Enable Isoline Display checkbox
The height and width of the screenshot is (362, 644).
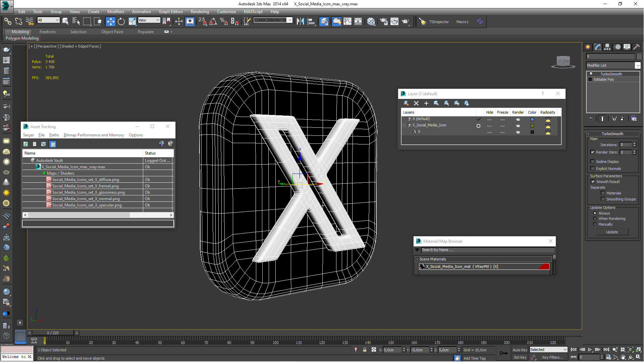[x=592, y=161]
